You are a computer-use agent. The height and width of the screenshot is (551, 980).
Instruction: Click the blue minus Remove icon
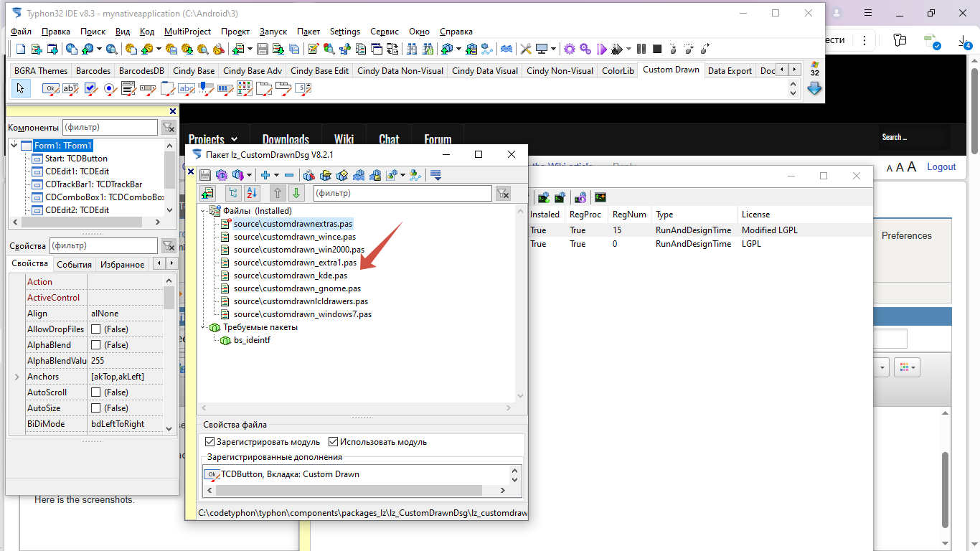click(x=289, y=175)
